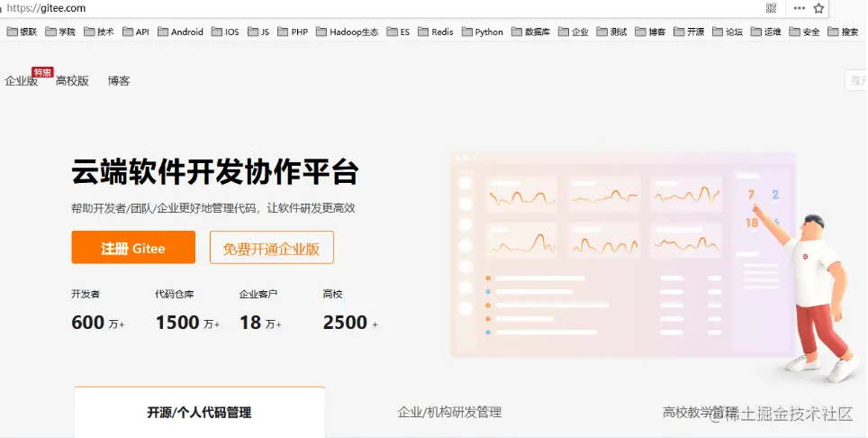Open the 论坛 bookmarks folder
The image size is (868, 438).
pos(728,32)
